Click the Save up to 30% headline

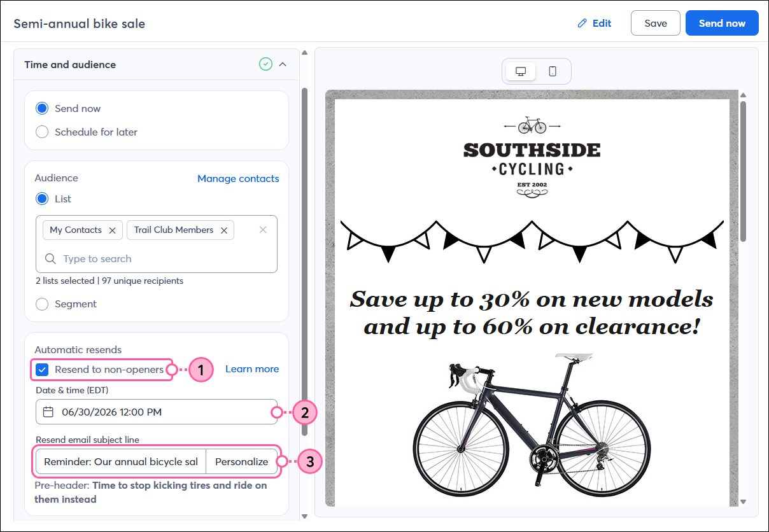[532, 312]
